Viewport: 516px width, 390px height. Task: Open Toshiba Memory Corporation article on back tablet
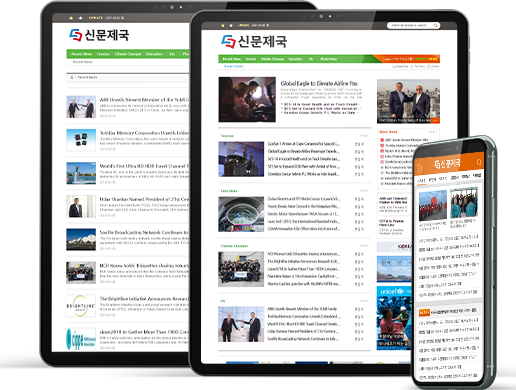(144, 133)
